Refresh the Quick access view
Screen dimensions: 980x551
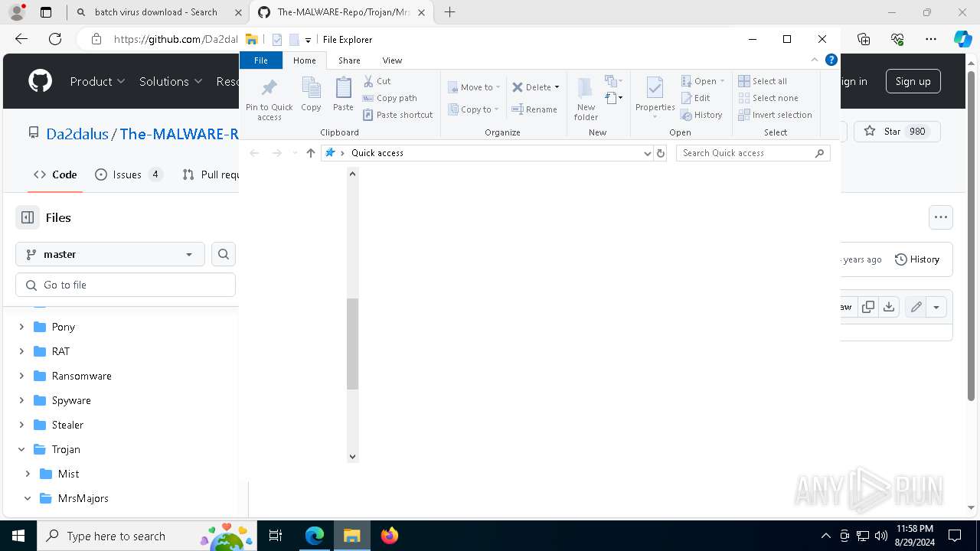coord(661,153)
